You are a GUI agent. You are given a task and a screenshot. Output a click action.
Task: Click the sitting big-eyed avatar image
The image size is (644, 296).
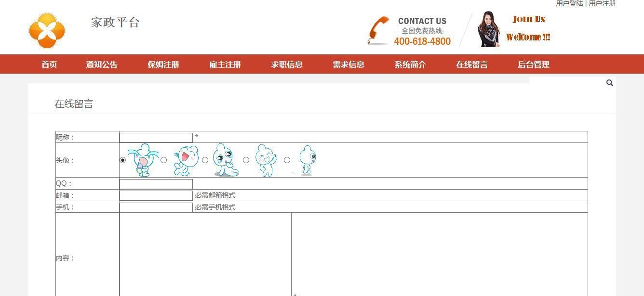[x=226, y=160]
